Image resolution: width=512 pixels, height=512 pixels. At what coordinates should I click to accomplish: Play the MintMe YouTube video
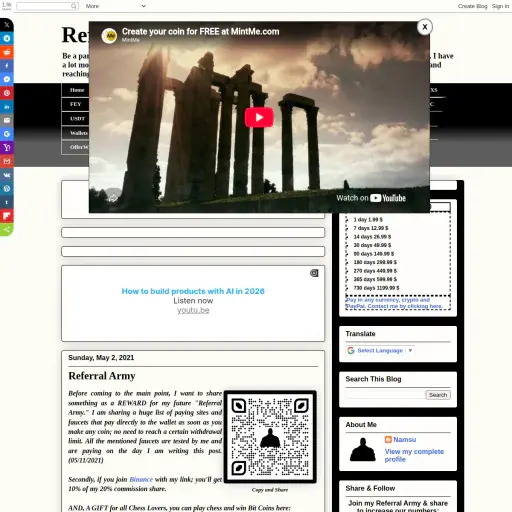tap(259, 117)
